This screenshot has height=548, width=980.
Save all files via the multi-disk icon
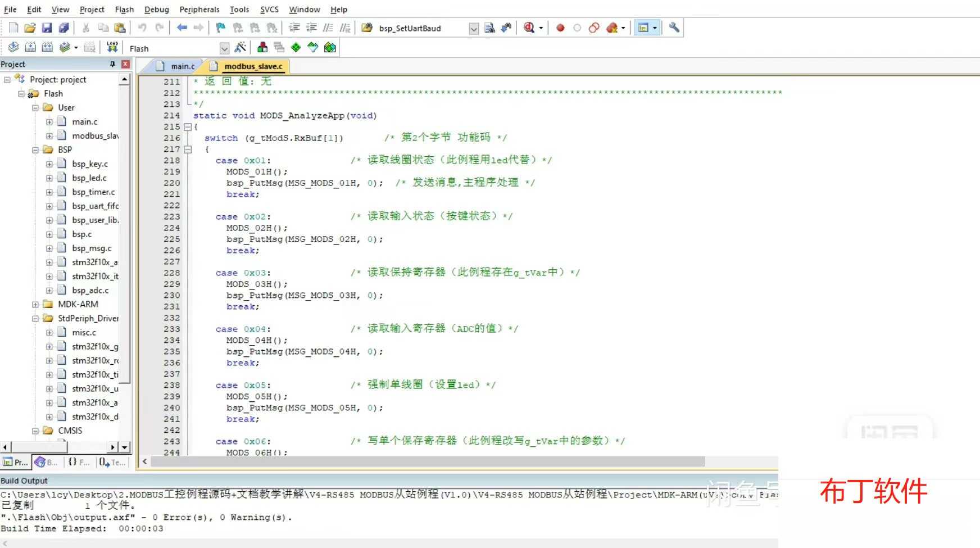(64, 28)
